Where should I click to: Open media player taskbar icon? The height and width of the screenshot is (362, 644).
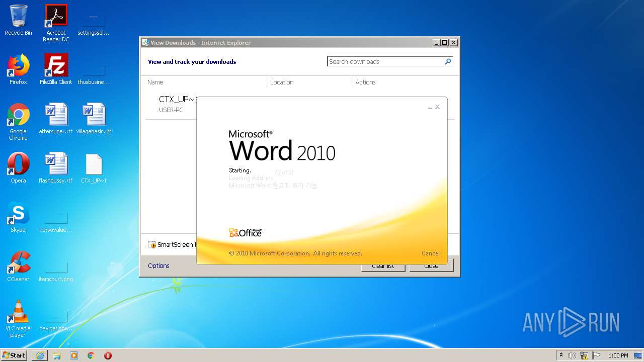74,355
